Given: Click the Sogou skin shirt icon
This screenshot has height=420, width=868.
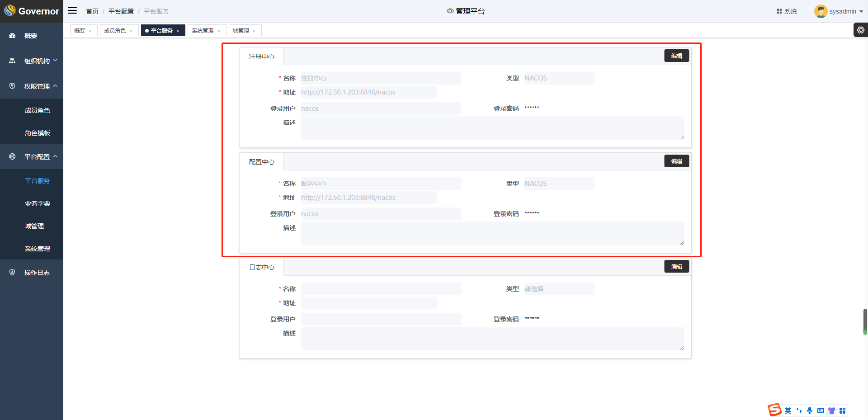Looking at the screenshot, I should click(831, 411).
